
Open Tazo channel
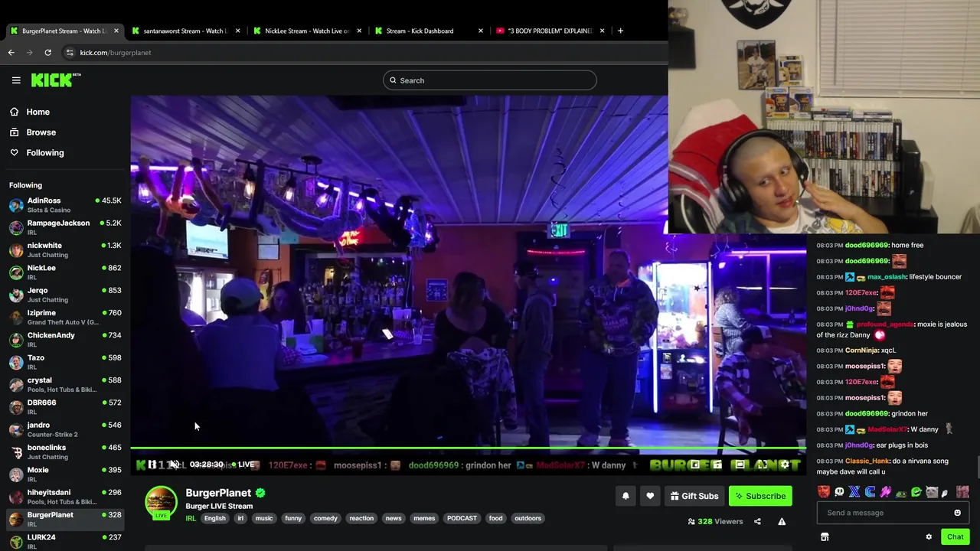point(65,362)
